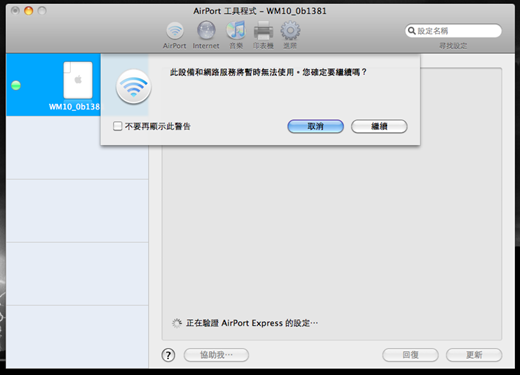Open help with the question mark button
Viewport: 520px width, 375px height.
[x=168, y=355]
